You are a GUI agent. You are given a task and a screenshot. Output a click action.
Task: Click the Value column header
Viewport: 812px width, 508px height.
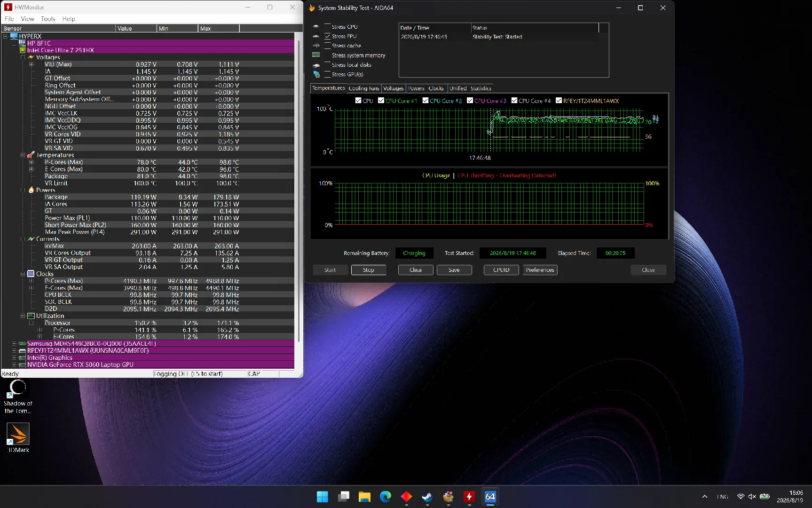pos(136,29)
